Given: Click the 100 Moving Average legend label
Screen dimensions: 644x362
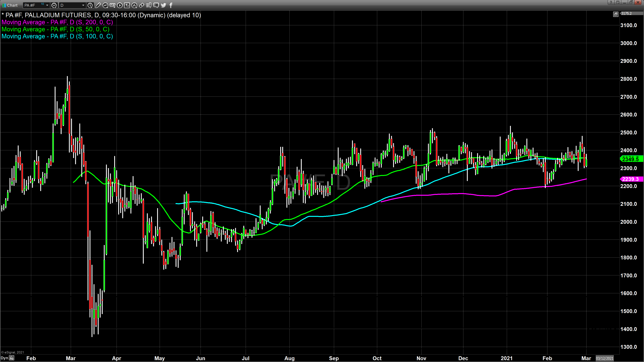Looking at the screenshot, I should point(57,36).
